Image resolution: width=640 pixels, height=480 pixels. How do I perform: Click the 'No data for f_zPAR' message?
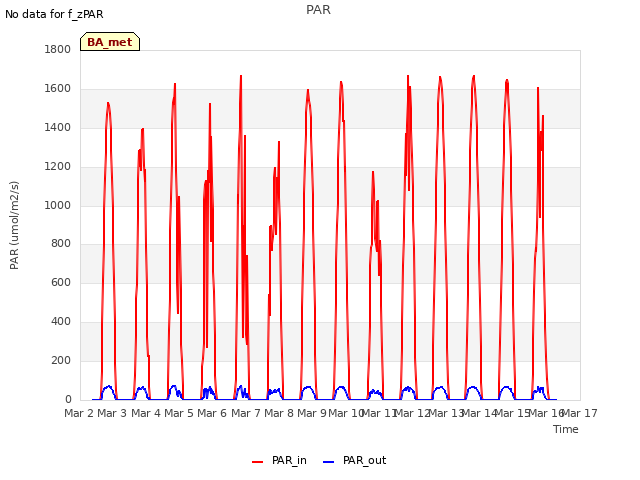[54, 14]
